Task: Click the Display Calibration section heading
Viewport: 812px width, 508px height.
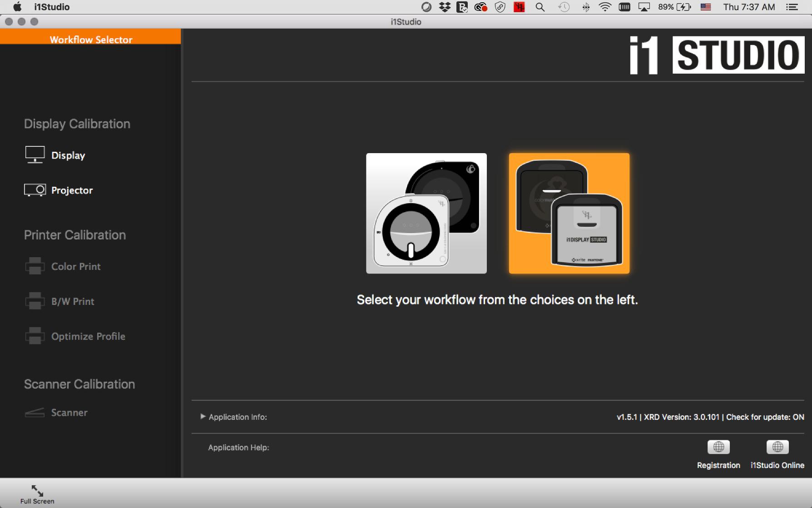Action: point(77,124)
